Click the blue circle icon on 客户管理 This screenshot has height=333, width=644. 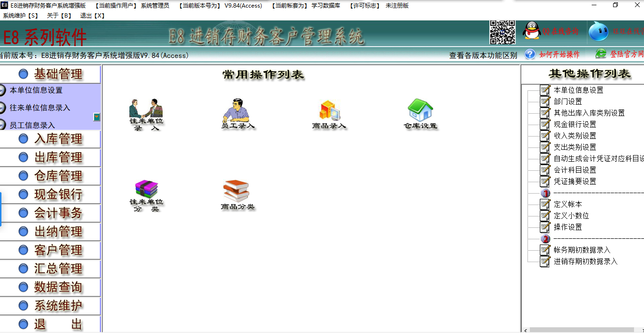point(23,250)
